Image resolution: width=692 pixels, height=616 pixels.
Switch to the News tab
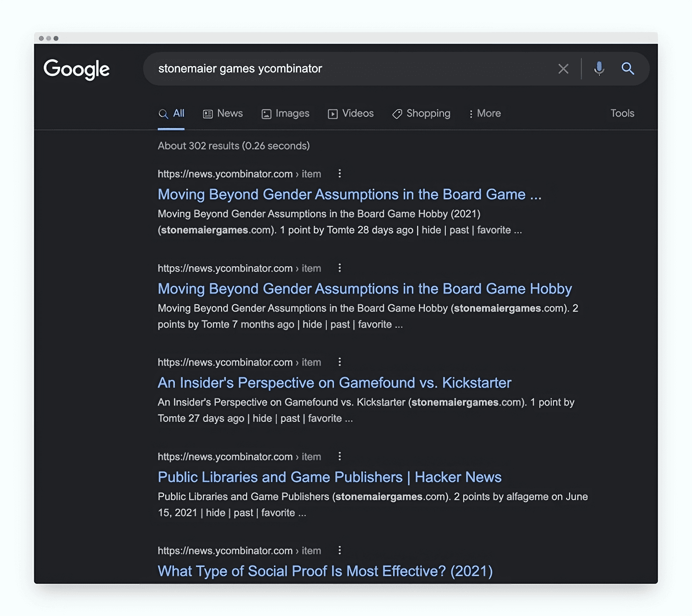coord(223,113)
